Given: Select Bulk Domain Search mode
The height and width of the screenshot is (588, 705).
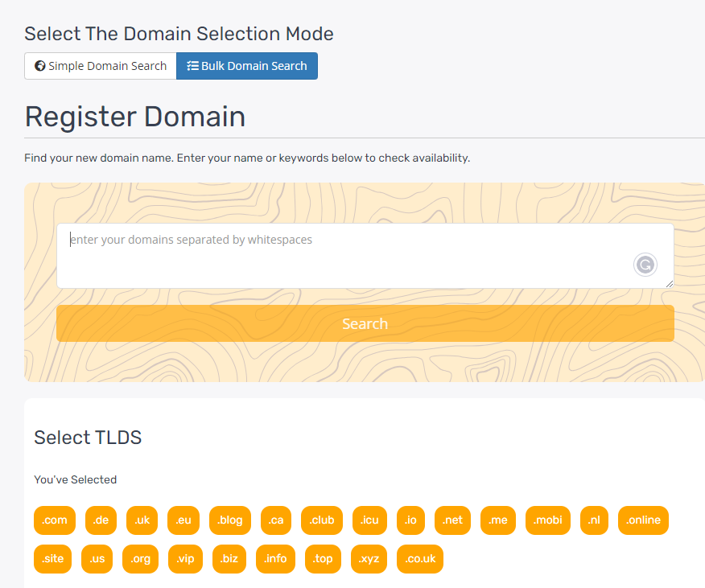Looking at the screenshot, I should pyautogui.click(x=247, y=66).
